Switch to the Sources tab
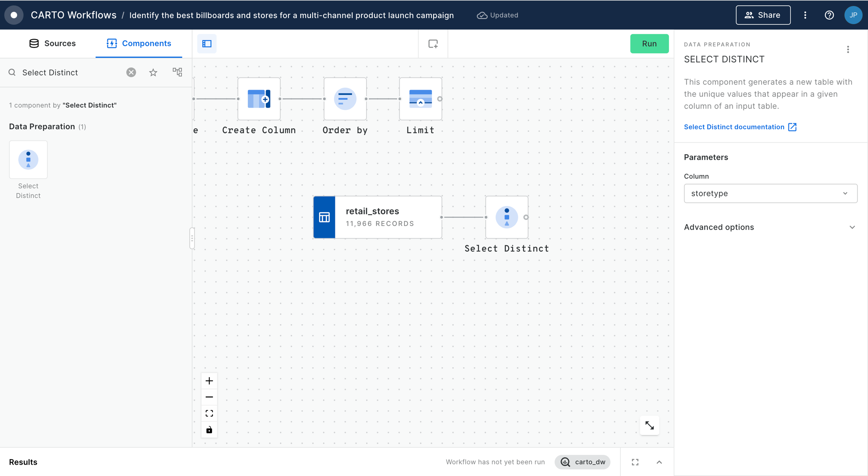The image size is (868, 476). click(52, 43)
